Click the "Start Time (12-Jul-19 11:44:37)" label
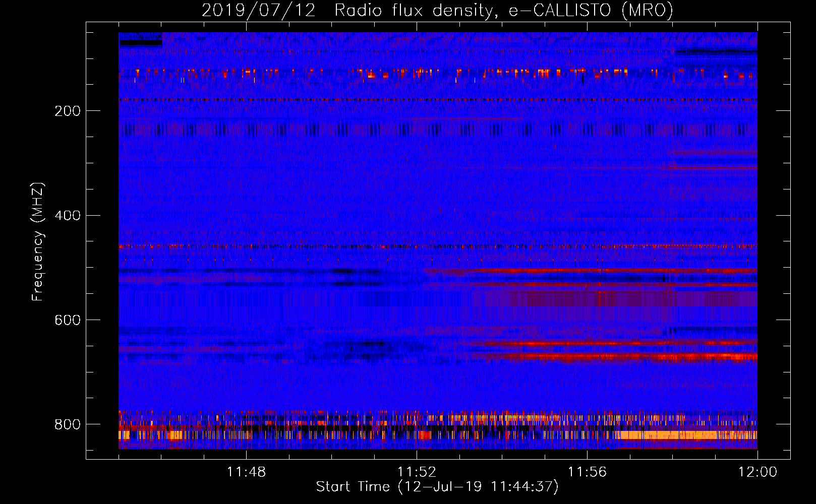The height and width of the screenshot is (504, 816). (437, 487)
